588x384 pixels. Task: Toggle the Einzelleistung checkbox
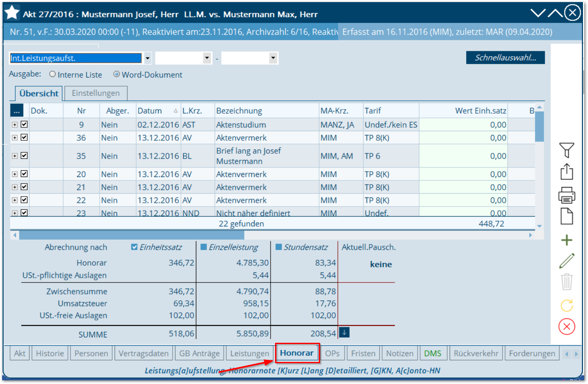click(204, 247)
